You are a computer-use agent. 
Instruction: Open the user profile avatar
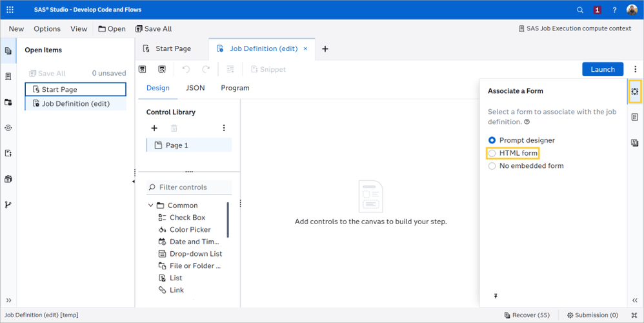pos(632,10)
